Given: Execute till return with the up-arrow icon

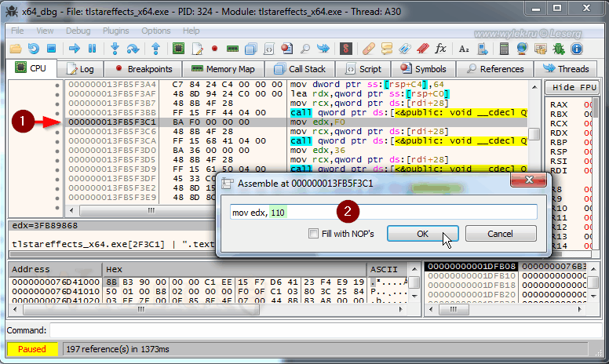Looking at the screenshot, I should [155, 49].
